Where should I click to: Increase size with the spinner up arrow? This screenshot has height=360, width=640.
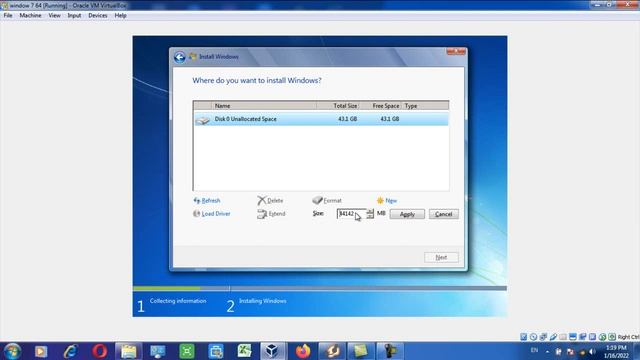(370, 211)
